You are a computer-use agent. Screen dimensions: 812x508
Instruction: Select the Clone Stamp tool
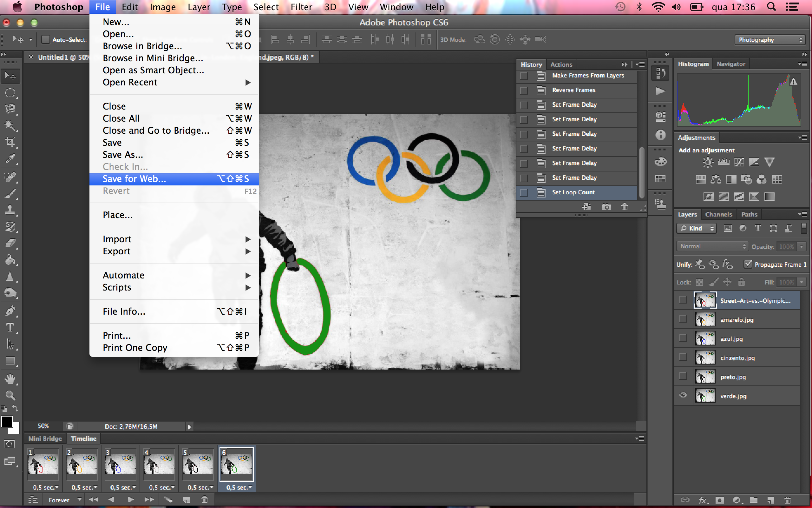(x=10, y=210)
